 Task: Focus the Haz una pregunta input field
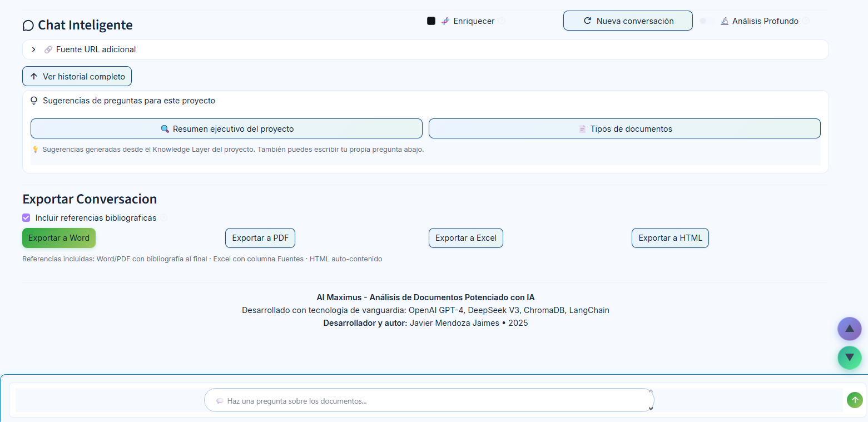pos(429,400)
